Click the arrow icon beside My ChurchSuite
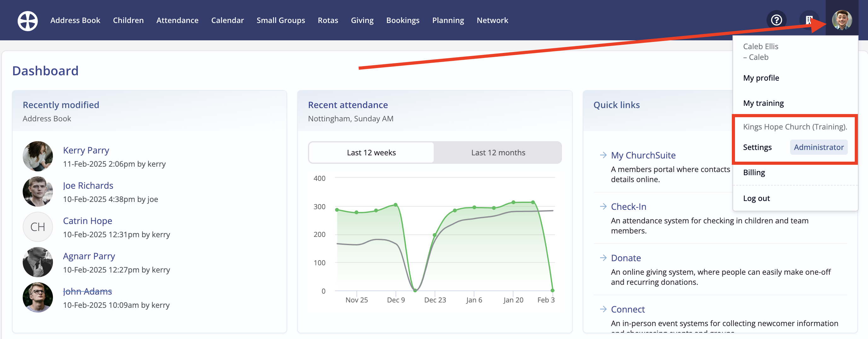This screenshot has height=339, width=868. 603,155
